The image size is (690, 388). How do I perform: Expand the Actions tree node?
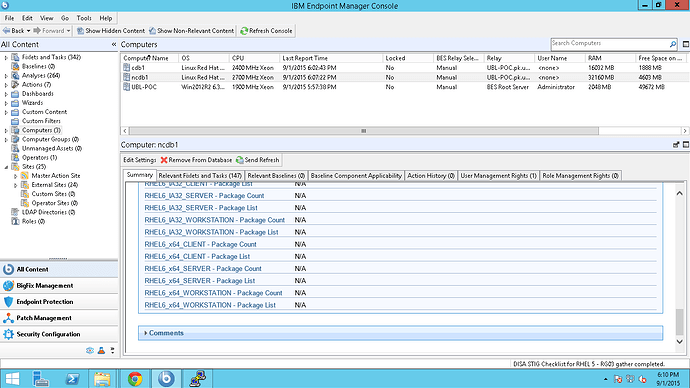pyautogui.click(x=6, y=84)
